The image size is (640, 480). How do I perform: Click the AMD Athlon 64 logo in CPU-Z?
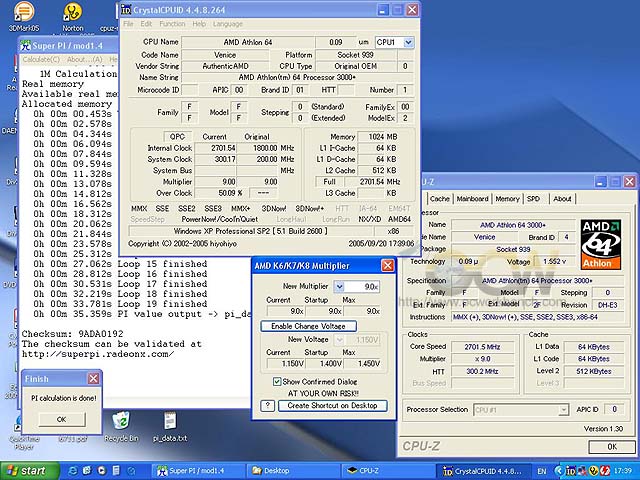point(601,244)
